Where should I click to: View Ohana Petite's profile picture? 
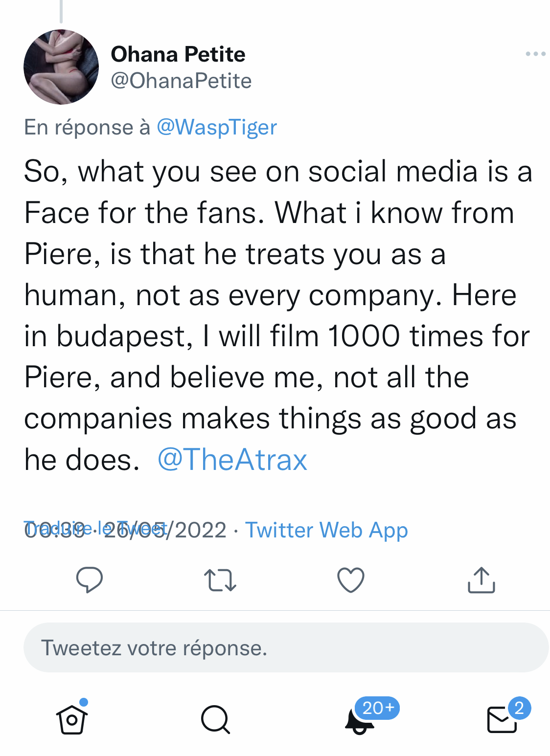point(61,67)
